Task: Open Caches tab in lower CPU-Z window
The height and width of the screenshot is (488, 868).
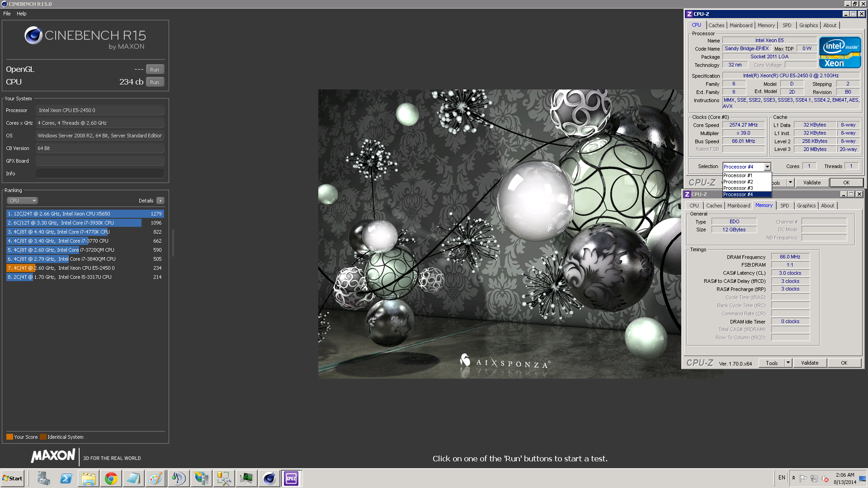Action: click(714, 206)
